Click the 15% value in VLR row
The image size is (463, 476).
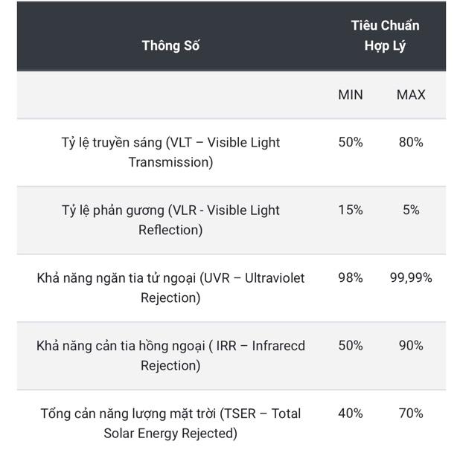[351, 210]
